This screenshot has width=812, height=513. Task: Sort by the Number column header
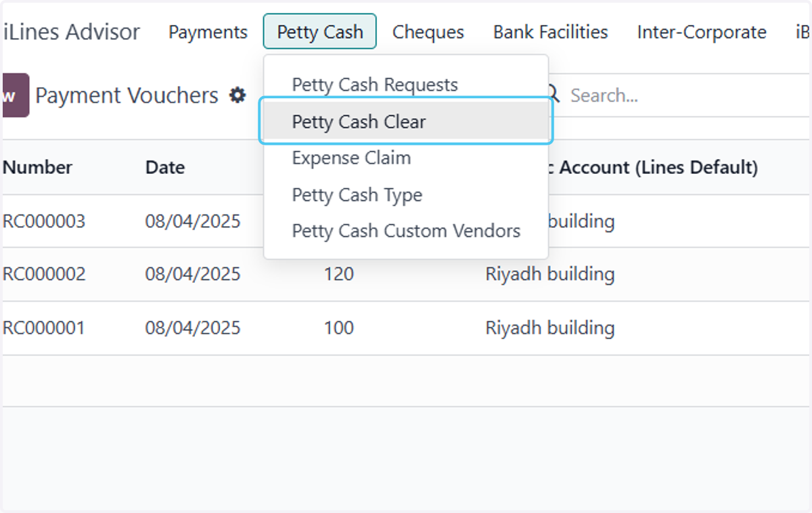(37, 167)
